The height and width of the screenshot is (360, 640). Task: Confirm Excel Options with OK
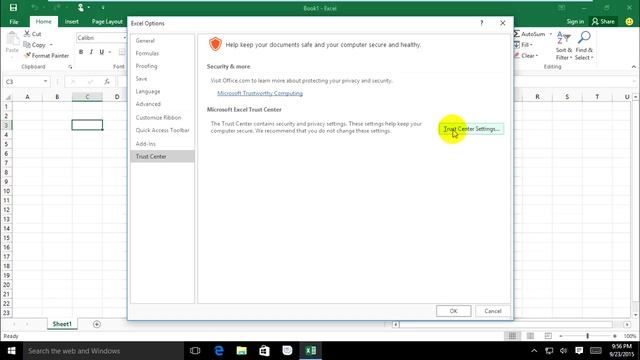pos(453,311)
